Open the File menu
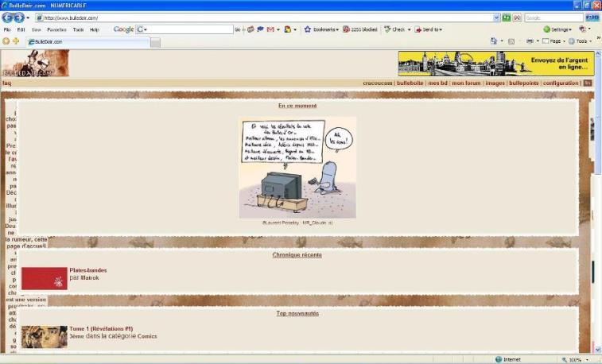Screen dimensions: 602x364 [7, 29]
